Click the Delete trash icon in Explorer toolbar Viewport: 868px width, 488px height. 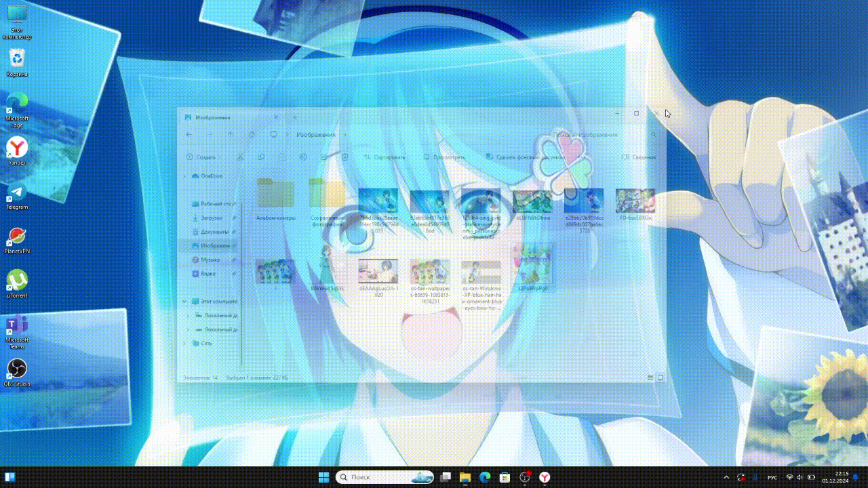[344, 157]
